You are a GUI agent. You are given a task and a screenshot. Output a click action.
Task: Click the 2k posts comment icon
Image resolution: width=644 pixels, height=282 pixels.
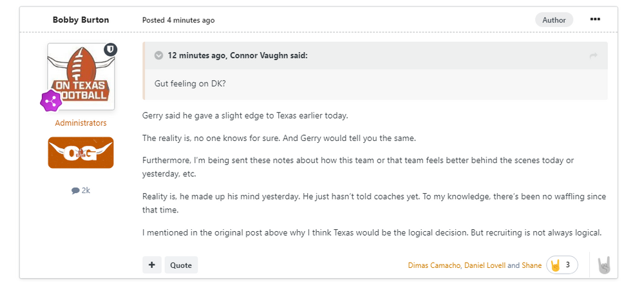click(76, 191)
